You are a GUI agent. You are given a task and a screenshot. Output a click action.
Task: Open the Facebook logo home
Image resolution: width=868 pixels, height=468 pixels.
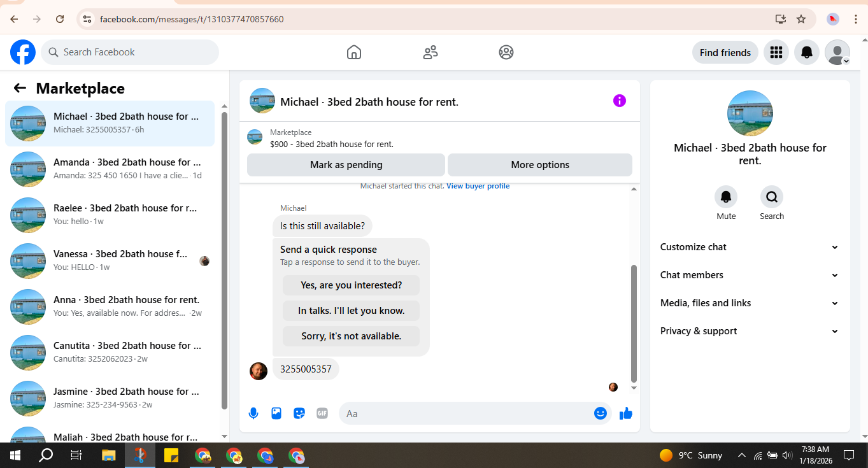[23, 52]
